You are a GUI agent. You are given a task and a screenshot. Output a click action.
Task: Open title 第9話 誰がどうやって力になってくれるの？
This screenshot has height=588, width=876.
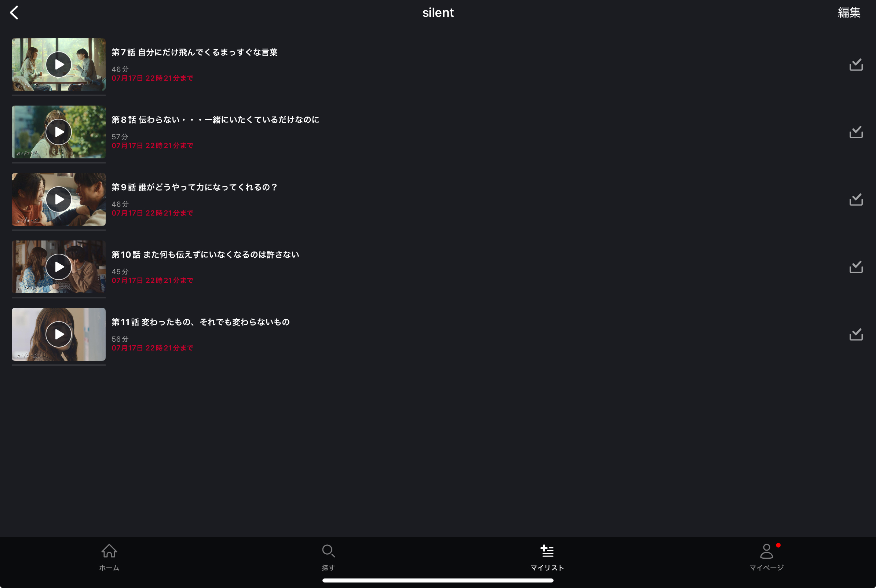click(195, 187)
